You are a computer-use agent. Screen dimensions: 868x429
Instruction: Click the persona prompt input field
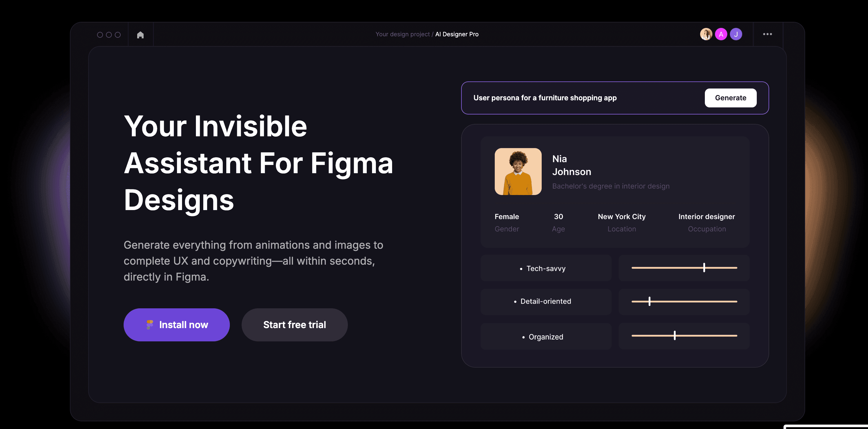573,98
